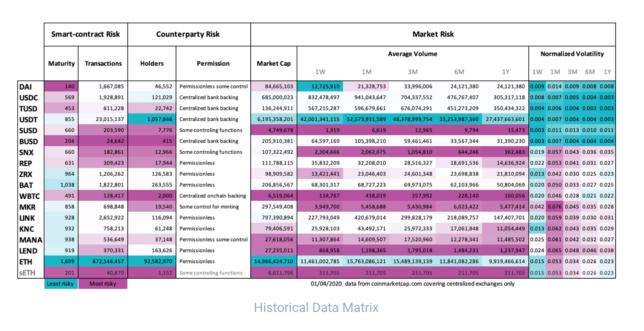Select the SNX row label
The image size is (644, 331).
[x=26, y=153]
